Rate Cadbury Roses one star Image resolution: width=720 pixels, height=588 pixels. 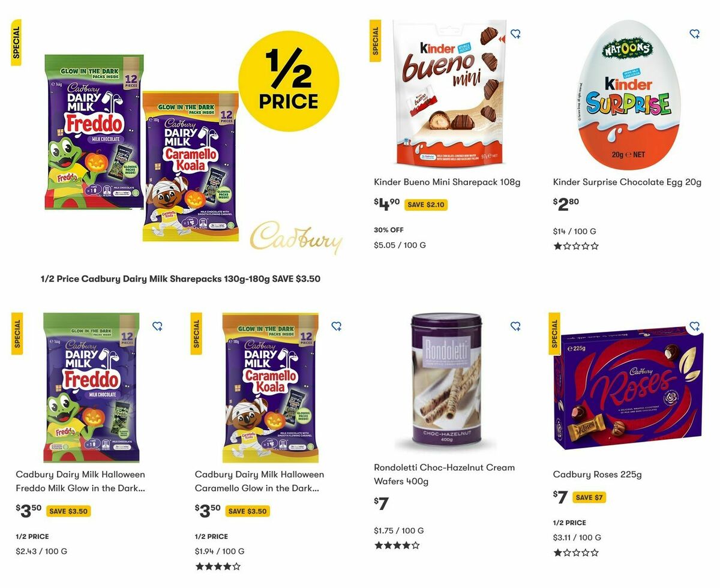[x=556, y=552]
